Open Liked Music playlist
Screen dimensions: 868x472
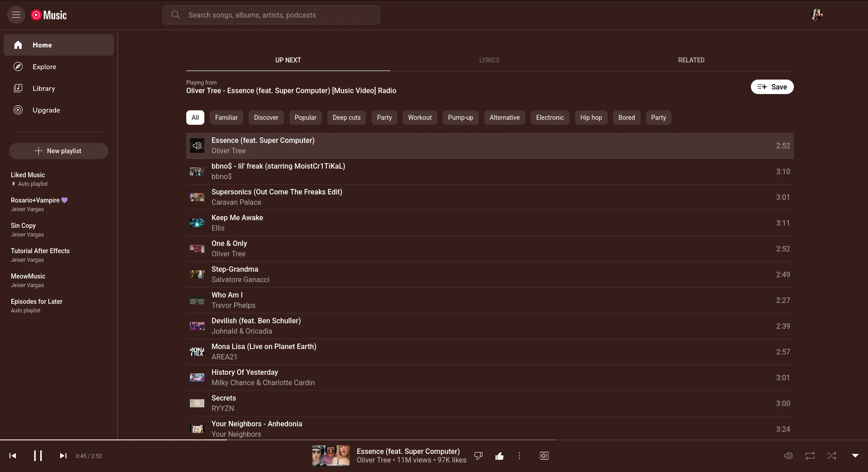(x=59, y=179)
